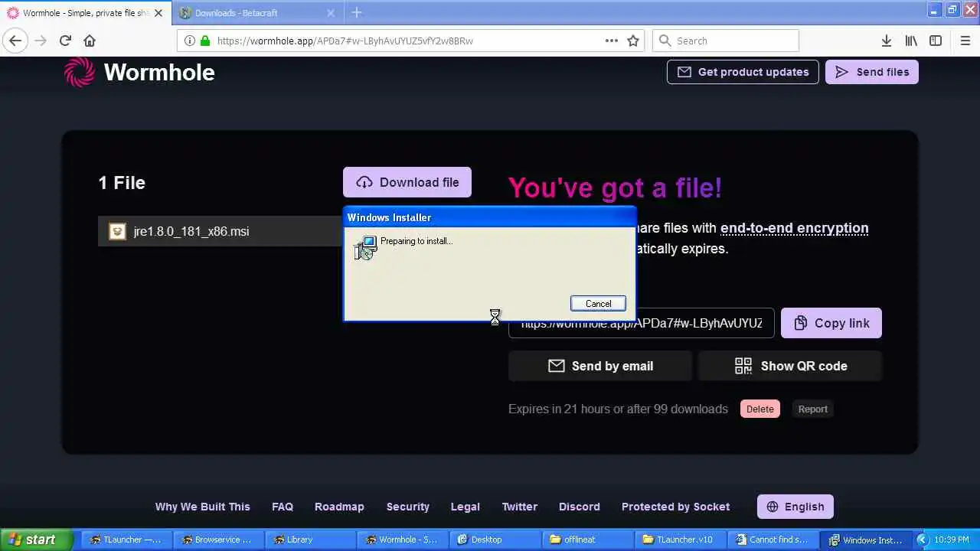Click Send by email button
The height and width of the screenshot is (551, 980).
(600, 366)
